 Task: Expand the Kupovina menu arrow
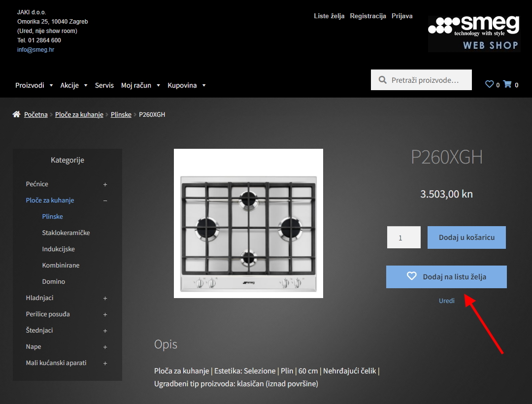[x=204, y=86]
